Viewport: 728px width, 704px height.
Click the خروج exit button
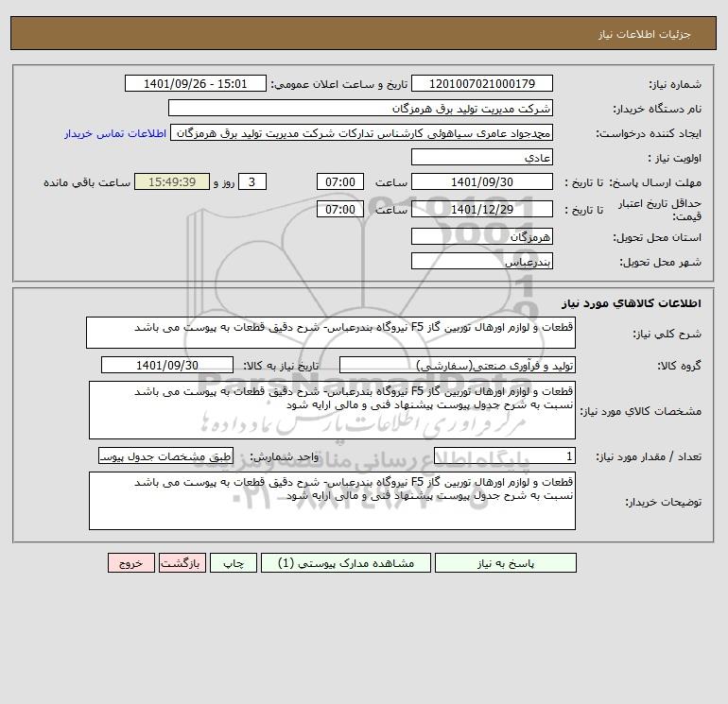130,562
